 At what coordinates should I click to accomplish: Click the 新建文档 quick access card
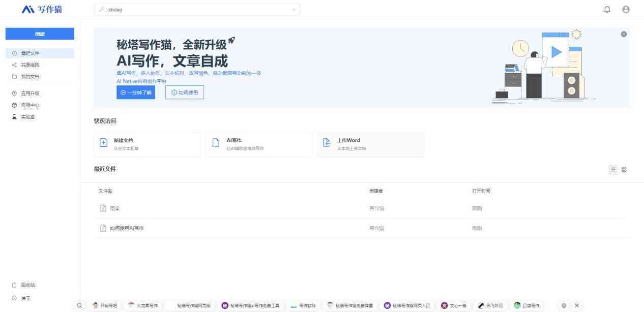[x=147, y=144]
